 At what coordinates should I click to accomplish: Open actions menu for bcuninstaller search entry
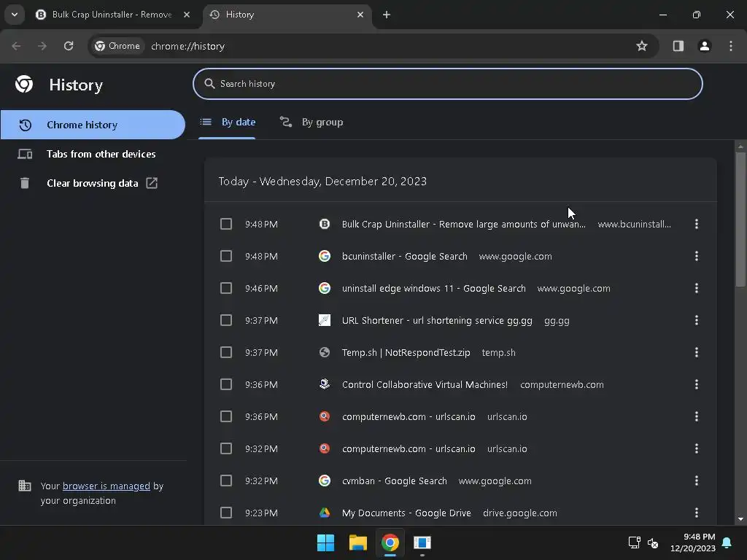click(x=697, y=256)
